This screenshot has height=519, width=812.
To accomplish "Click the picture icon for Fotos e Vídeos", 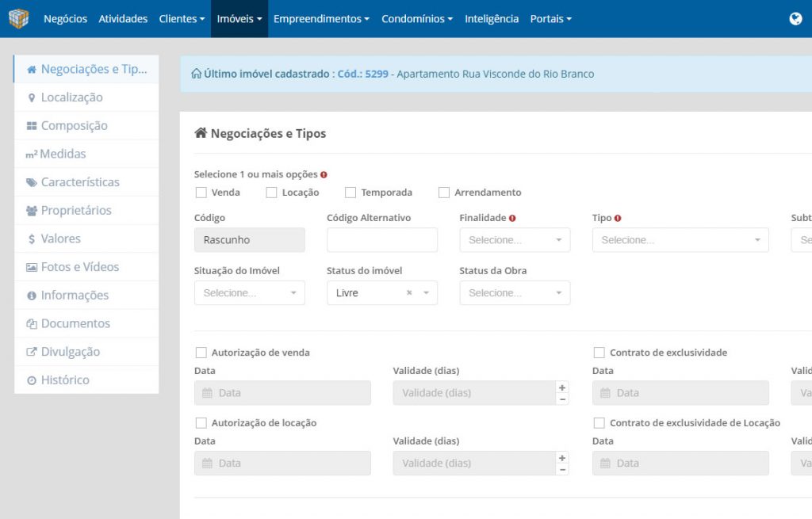I will coord(32,267).
